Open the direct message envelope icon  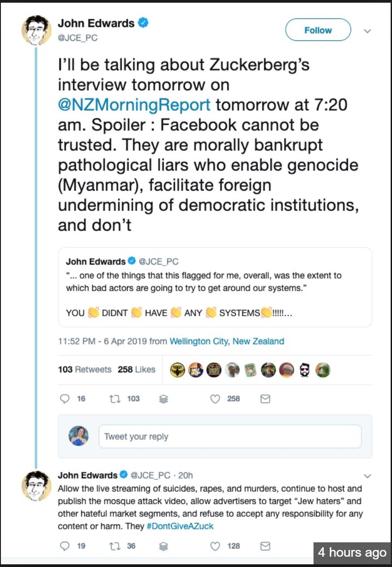coord(265,398)
